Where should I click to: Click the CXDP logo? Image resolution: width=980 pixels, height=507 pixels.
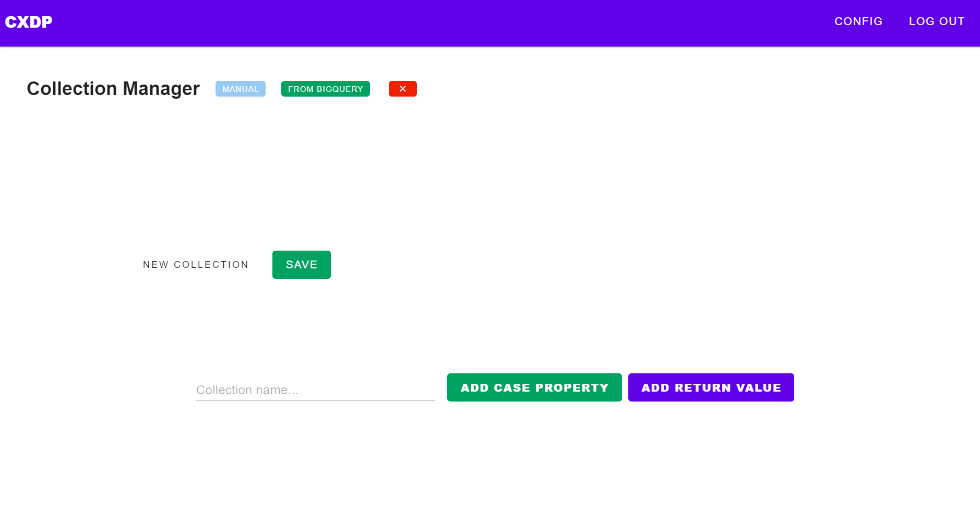tap(29, 22)
